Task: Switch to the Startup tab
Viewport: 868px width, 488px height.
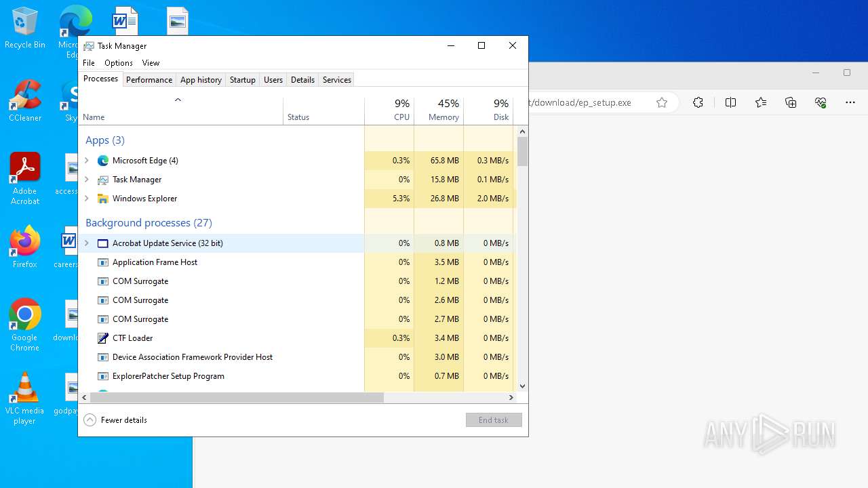Action: click(242, 80)
